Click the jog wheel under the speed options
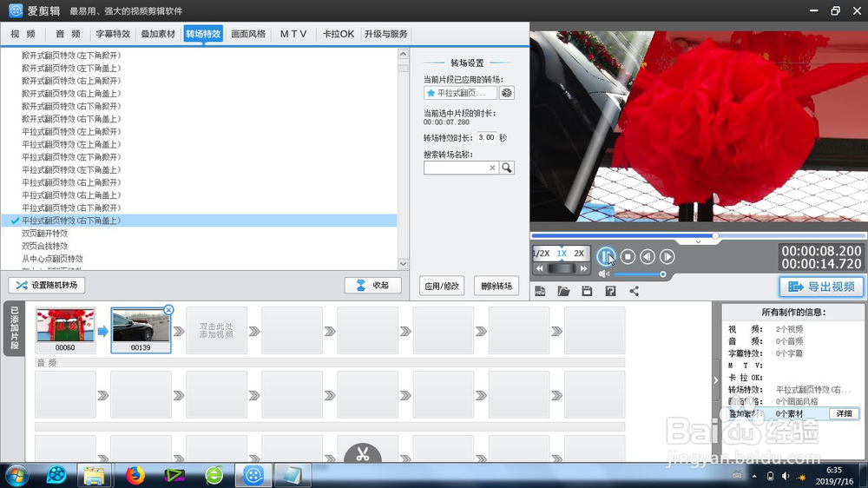 pos(562,268)
